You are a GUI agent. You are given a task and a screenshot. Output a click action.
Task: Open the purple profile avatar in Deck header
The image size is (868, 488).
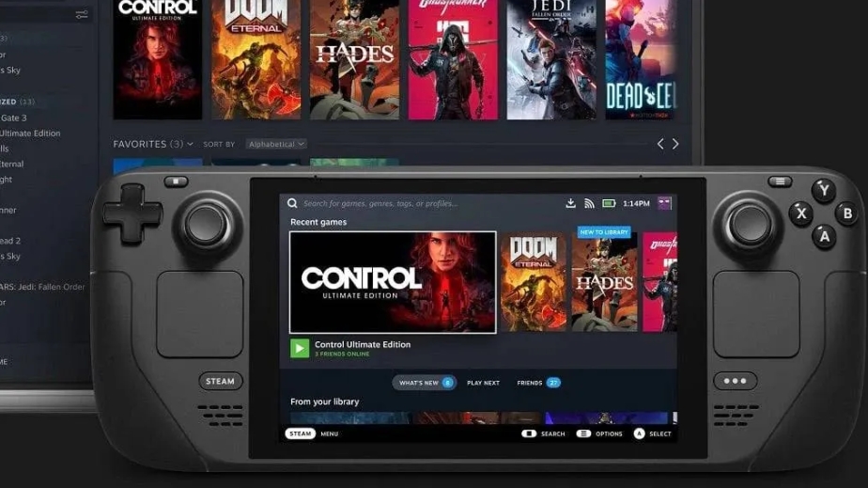pyautogui.click(x=664, y=203)
